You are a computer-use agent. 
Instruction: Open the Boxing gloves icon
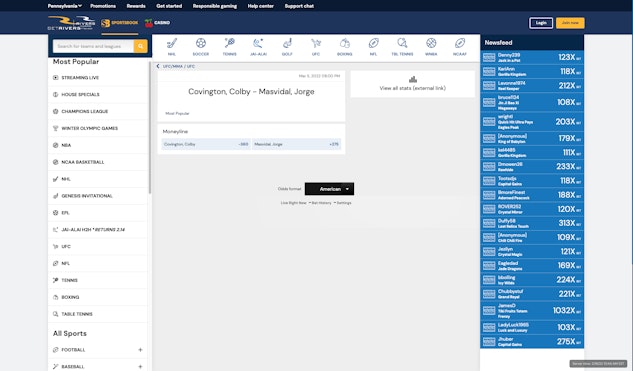(344, 43)
